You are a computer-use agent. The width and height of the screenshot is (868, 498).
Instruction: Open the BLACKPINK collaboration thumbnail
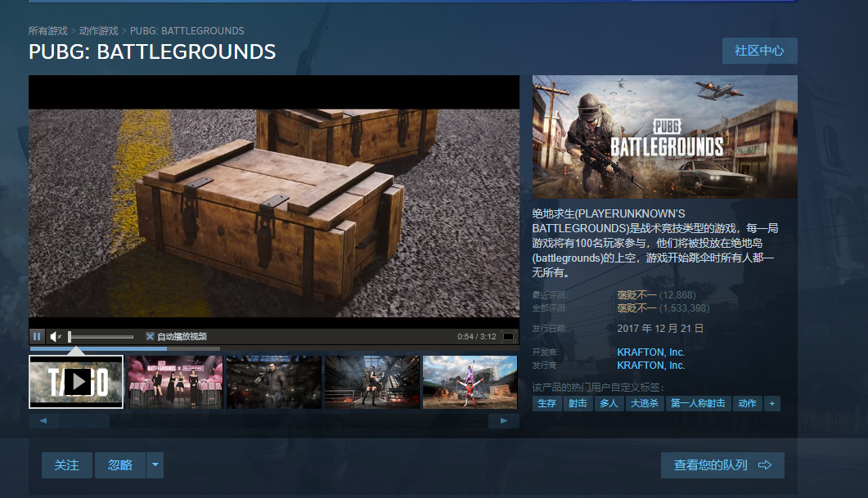coord(176,382)
